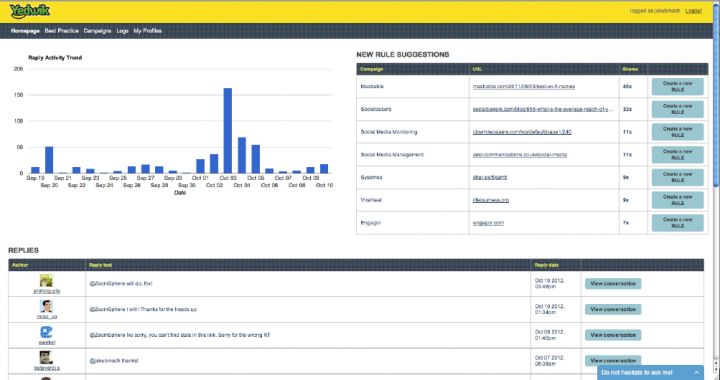Viewport: 720px width, 380px height.
Task: View conversation for '@jakubmach thanks!' reply
Action: click(x=613, y=361)
